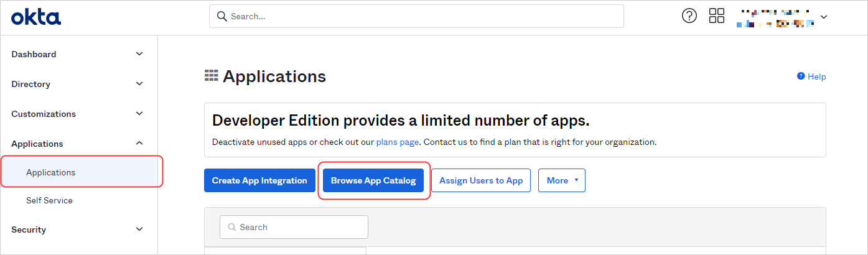868x255 pixels.
Task: Click the Okta logo
Action: click(x=36, y=17)
